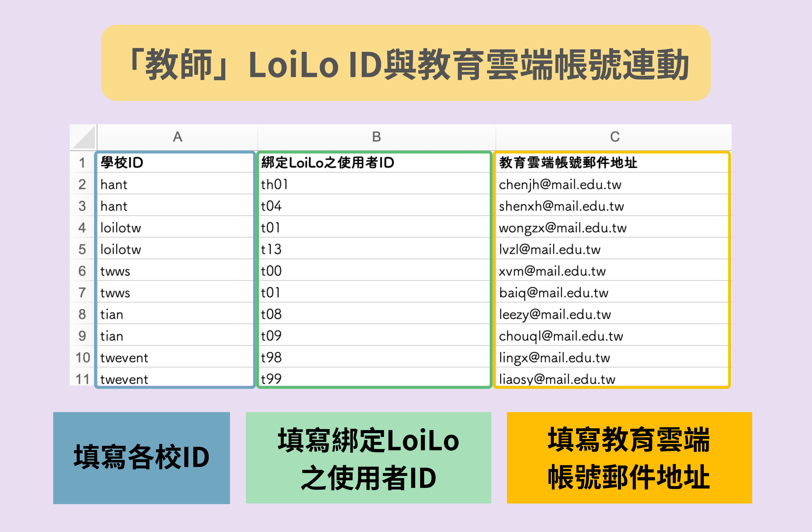
Task: Select column B header
Action: pyautogui.click(x=376, y=137)
